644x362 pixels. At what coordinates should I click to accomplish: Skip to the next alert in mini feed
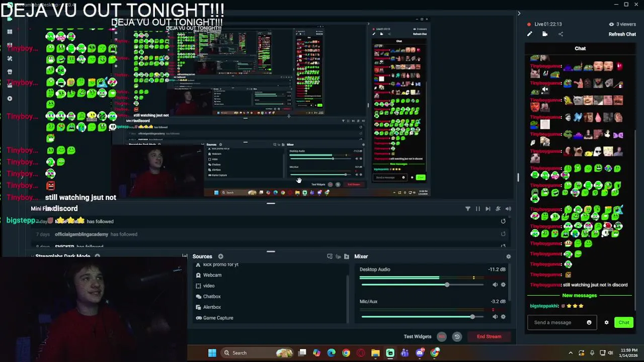pyautogui.click(x=488, y=209)
